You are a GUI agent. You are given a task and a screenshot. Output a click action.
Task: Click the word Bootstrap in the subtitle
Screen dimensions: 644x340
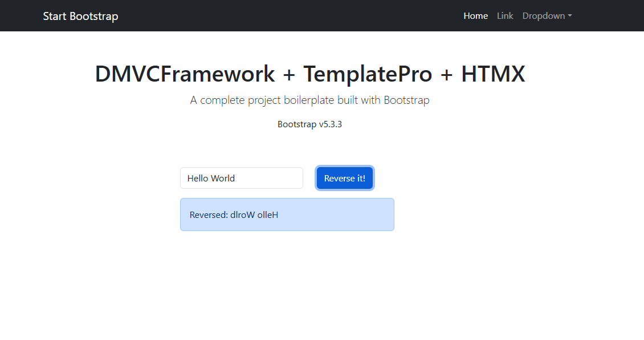(406, 100)
